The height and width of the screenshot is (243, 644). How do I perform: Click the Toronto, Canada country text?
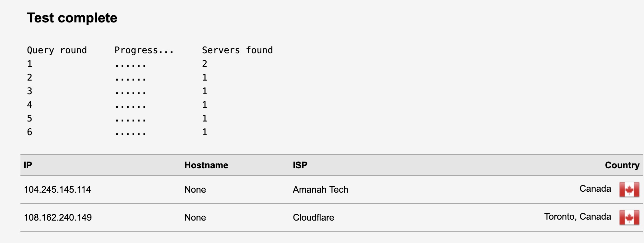(x=578, y=217)
